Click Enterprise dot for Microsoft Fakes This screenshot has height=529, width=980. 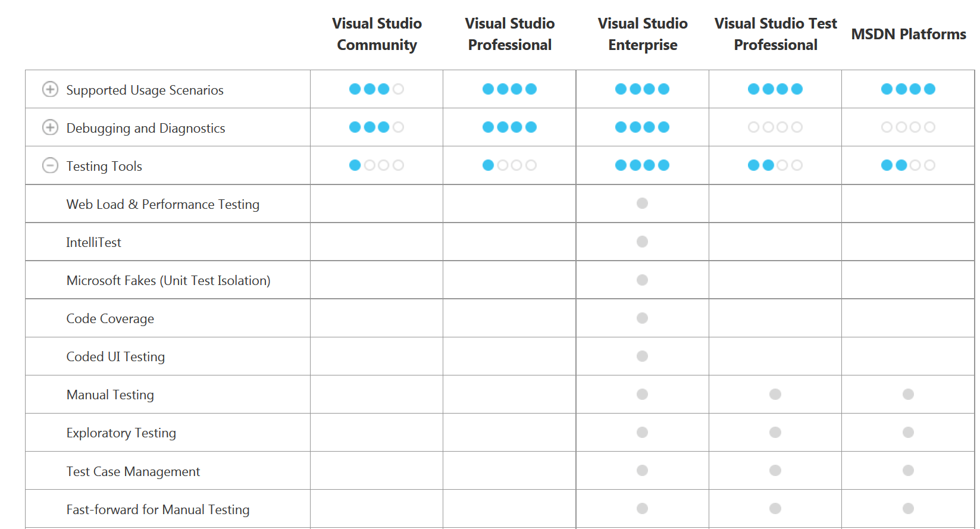pyautogui.click(x=642, y=280)
